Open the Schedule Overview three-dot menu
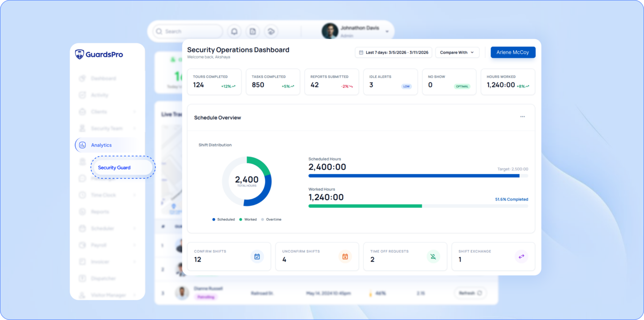Screen dimensions: 644x320 tap(522, 117)
